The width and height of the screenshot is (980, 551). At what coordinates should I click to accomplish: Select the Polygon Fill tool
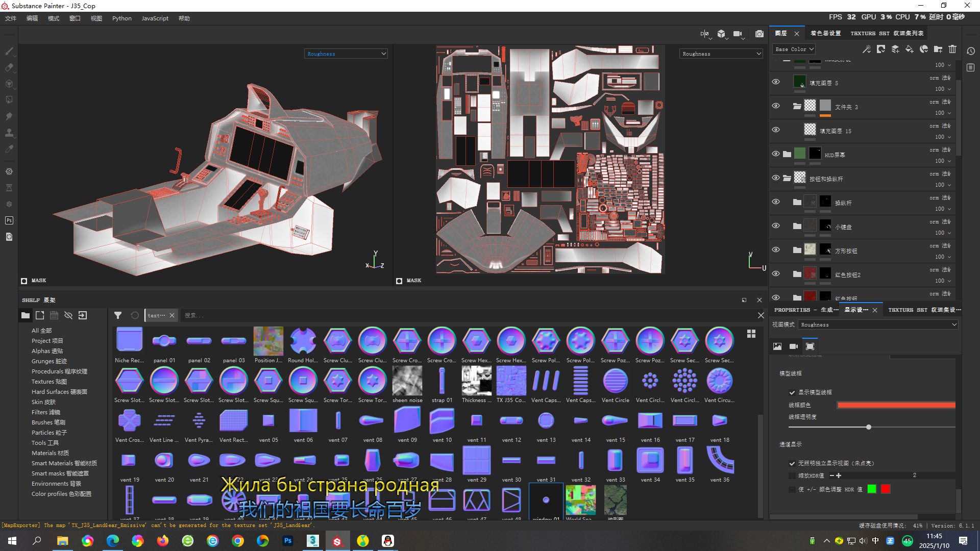[x=9, y=100]
